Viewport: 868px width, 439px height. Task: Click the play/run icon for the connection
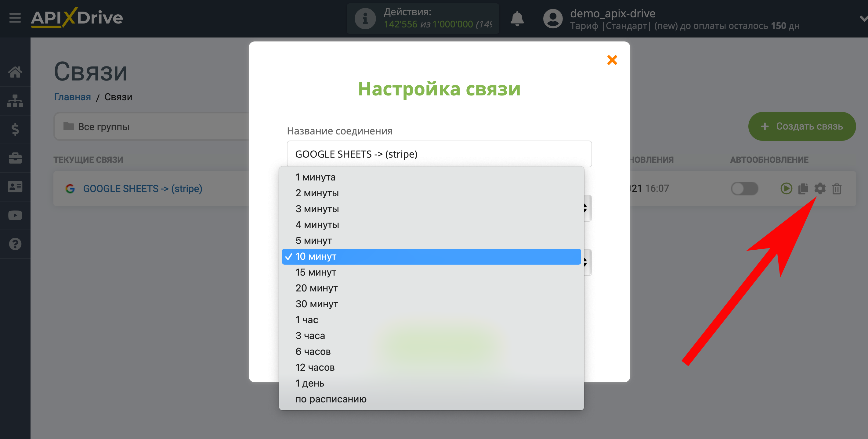coord(786,189)
